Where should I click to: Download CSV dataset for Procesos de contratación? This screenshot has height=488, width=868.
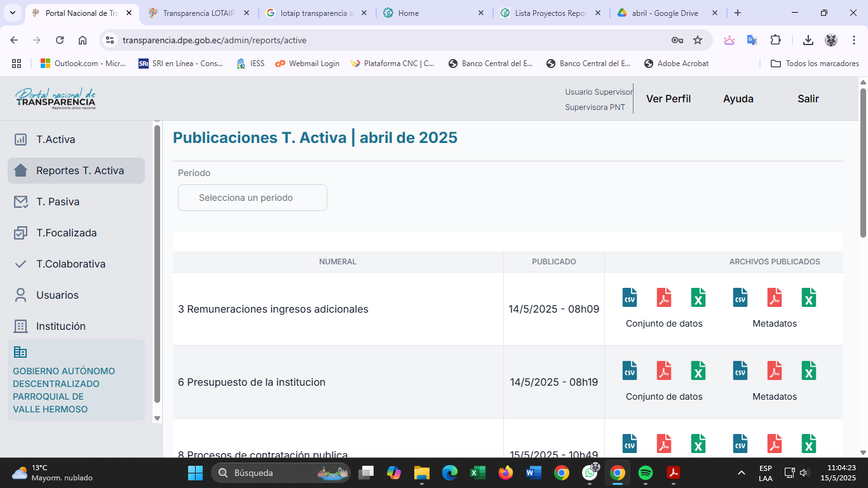coord(630,444)
